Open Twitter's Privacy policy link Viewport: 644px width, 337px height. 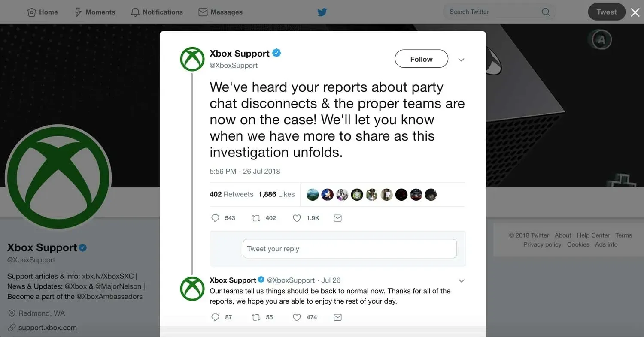542,244
